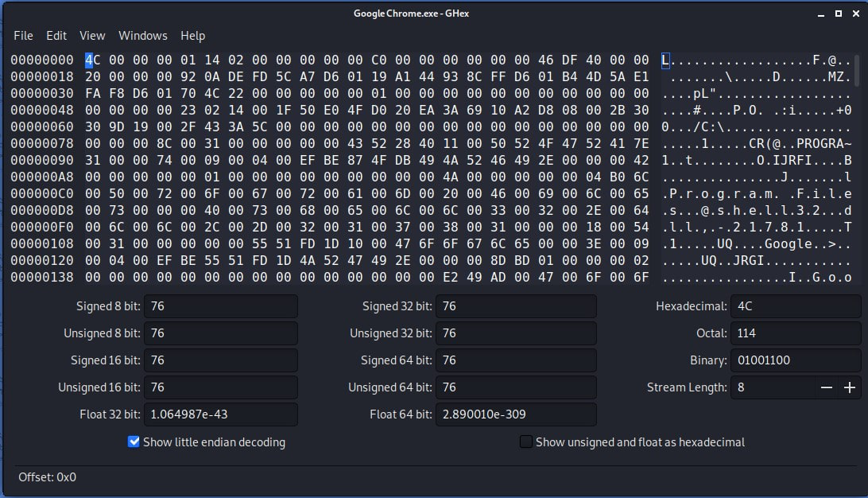Select highlighted byte 4C in hex pane

point(89,60)
